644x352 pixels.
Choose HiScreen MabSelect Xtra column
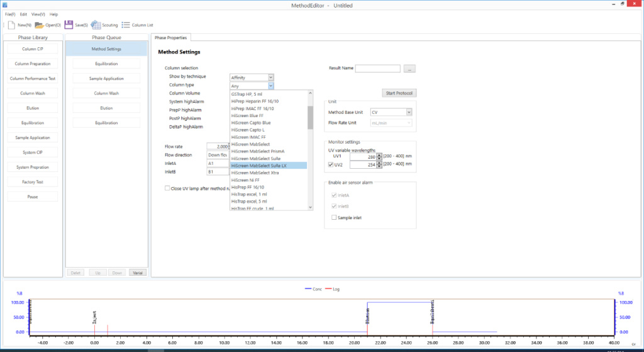[269, 173]
